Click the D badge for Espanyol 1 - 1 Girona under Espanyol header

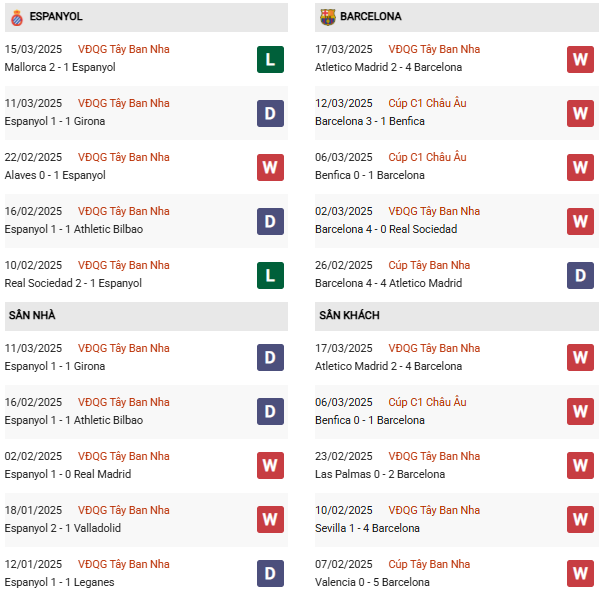click(270, 113)
